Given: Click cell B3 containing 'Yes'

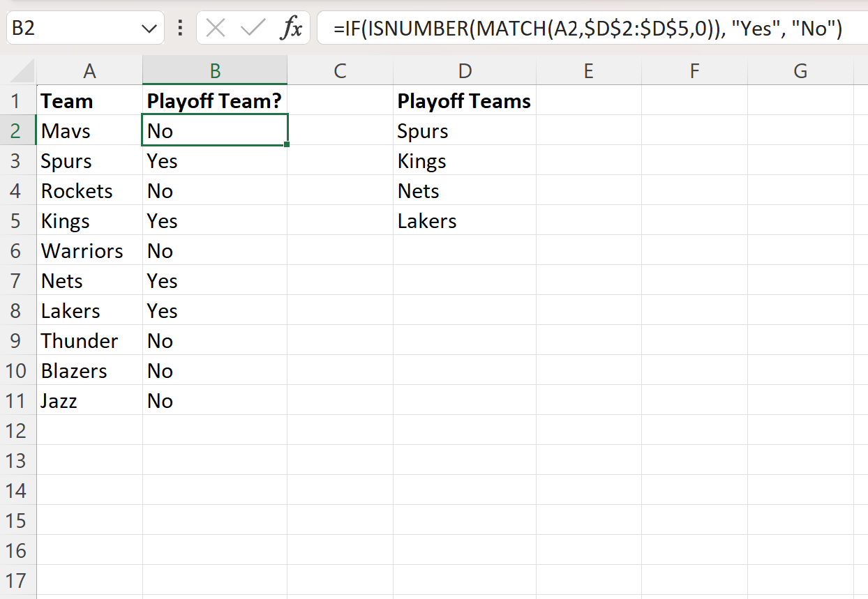Looking at the screenshot, I should coord(214,160).
